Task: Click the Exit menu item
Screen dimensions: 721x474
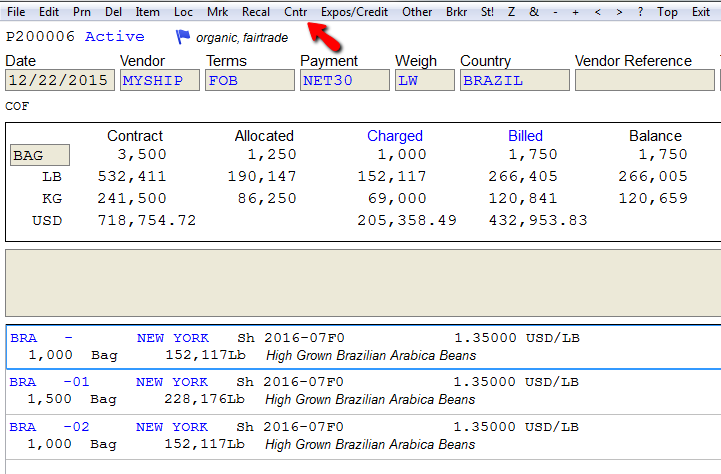Action: [701, 11]
